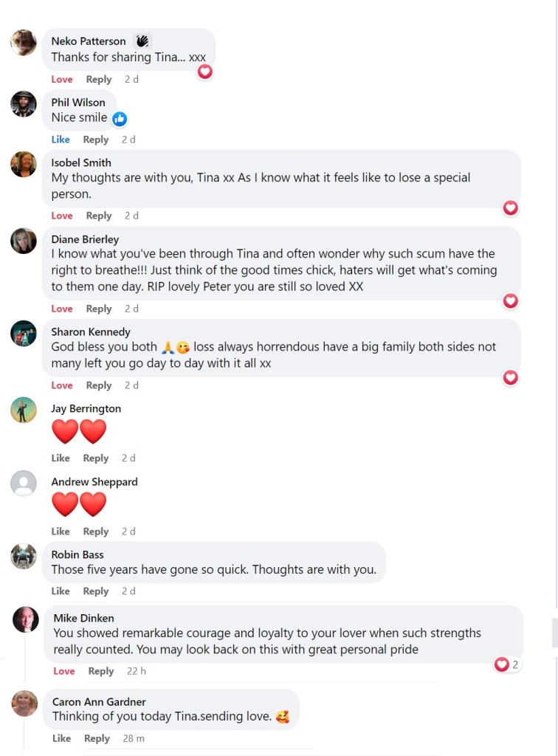Click the heart reaction on Isobel Smith's comment

pyautogui.click(x=510, y=208)
